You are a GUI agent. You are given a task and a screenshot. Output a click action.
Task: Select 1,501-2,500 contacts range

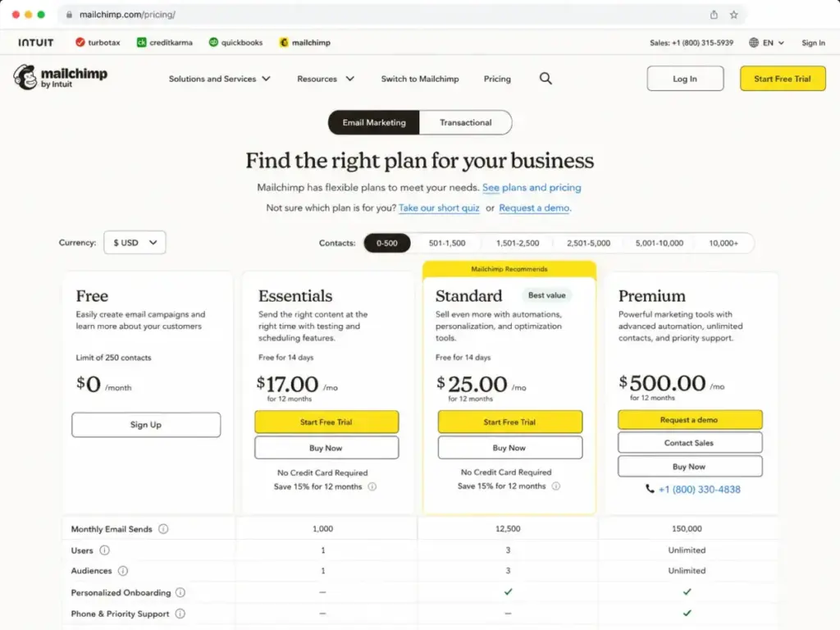(518, 243)
